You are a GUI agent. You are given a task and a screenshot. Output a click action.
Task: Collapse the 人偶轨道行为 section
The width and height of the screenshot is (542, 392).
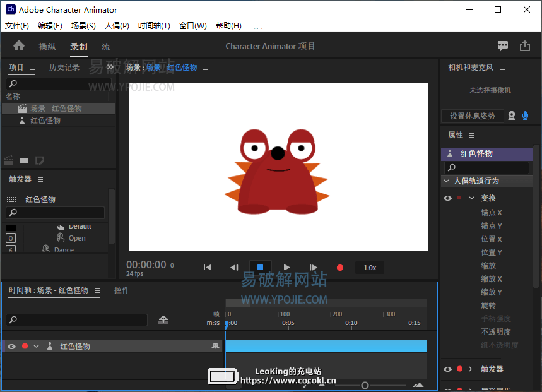(x=447, y=181)
